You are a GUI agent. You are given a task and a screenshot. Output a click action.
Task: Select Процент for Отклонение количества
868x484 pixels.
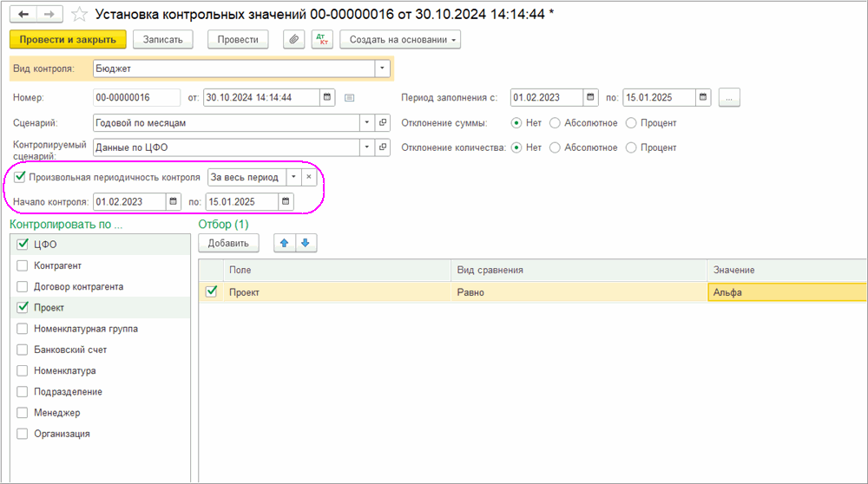(631, 148)
